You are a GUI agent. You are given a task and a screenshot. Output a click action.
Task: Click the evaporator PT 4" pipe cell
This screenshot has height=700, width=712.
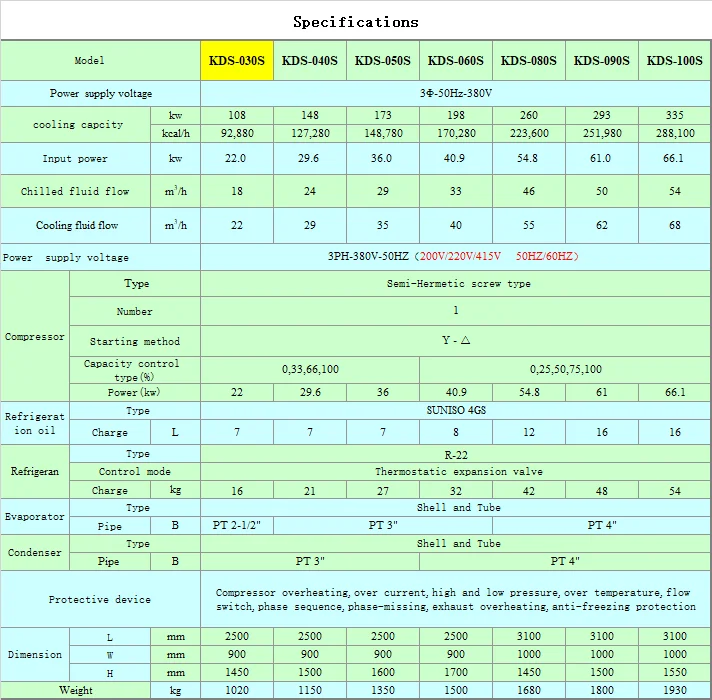[602, 525]
